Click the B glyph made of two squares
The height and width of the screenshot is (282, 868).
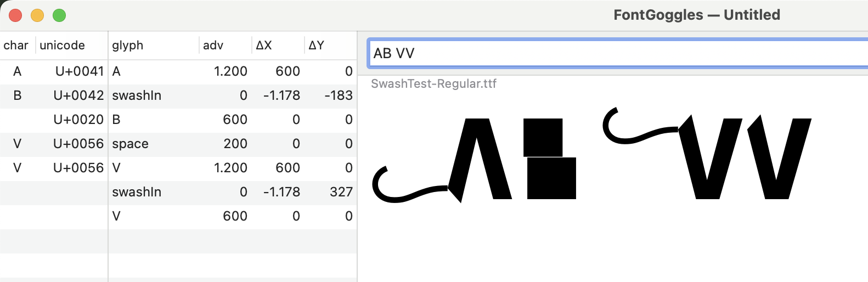(550, 159)
